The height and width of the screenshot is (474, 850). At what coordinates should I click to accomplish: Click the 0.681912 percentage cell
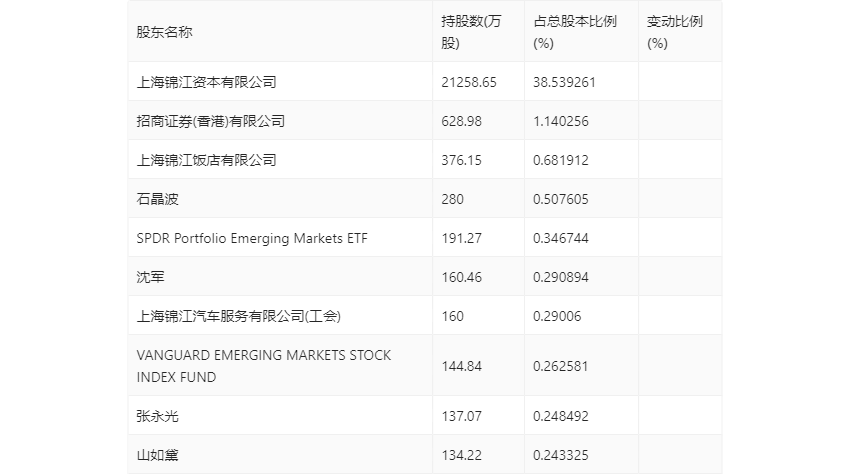pos(561,160)
